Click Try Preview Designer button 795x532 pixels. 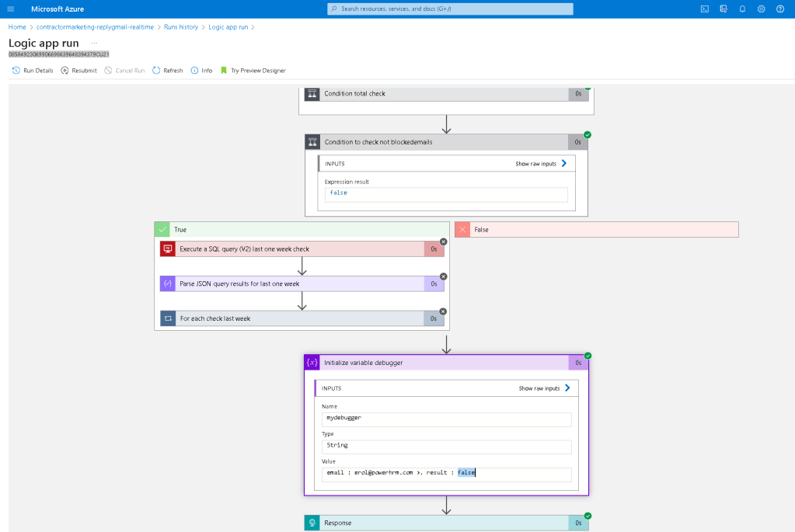click(x=253, y=71)
